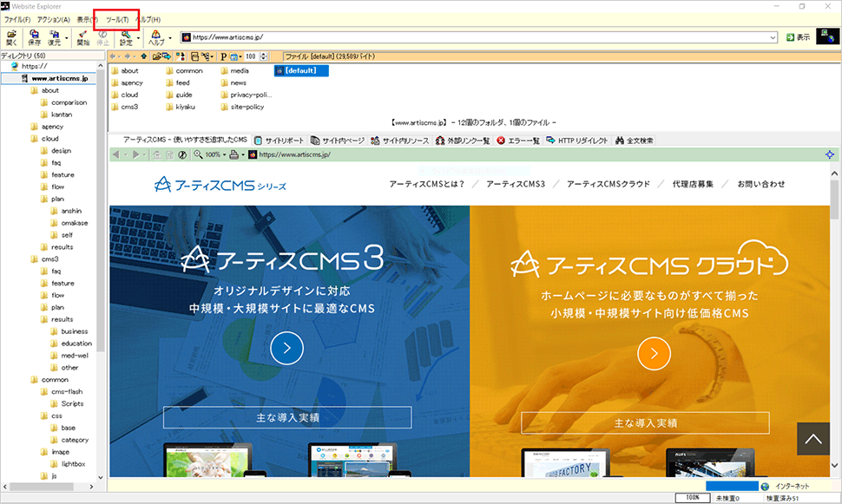
Task: Click the print icon in browser toolbar
Action: 234,154
